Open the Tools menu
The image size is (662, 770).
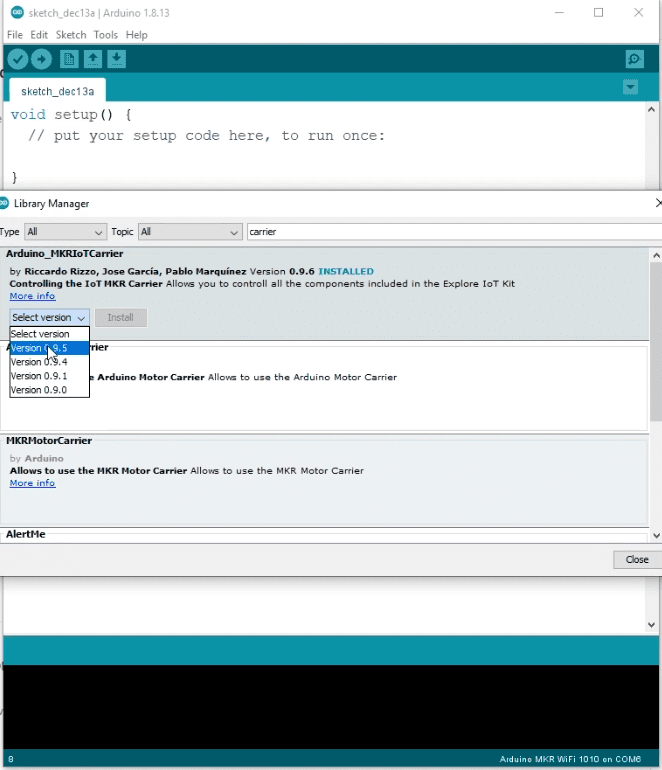coord(106,35)
